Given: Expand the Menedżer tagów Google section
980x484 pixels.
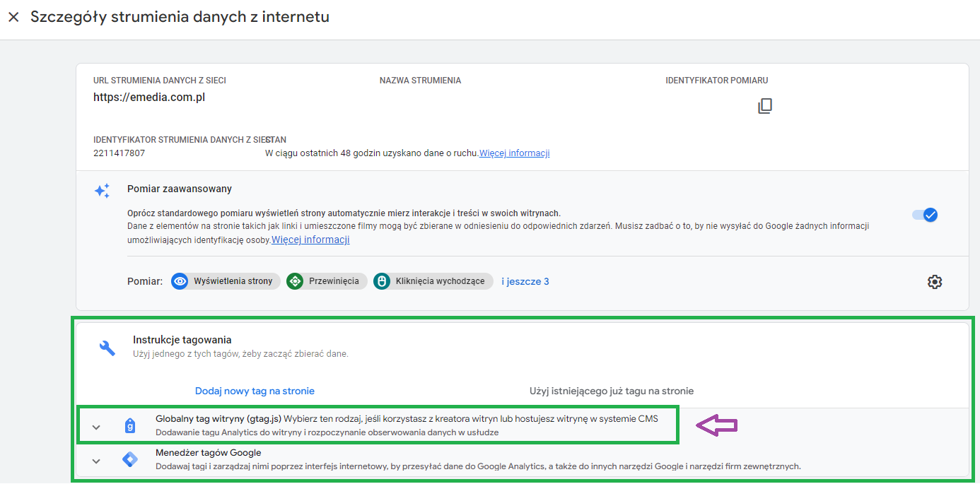Looking at the screenshot, I should (96, 460).
